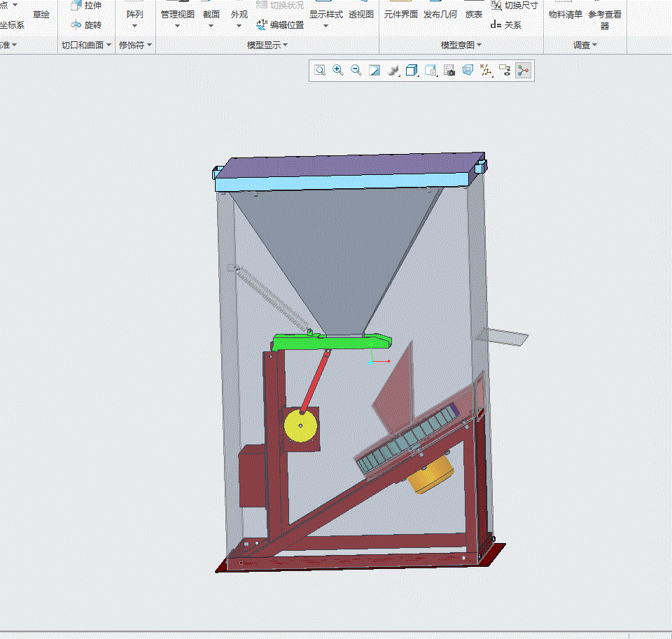Toggle spin center display
Viewport: 672px width, 639px height.
click(524, 70)
